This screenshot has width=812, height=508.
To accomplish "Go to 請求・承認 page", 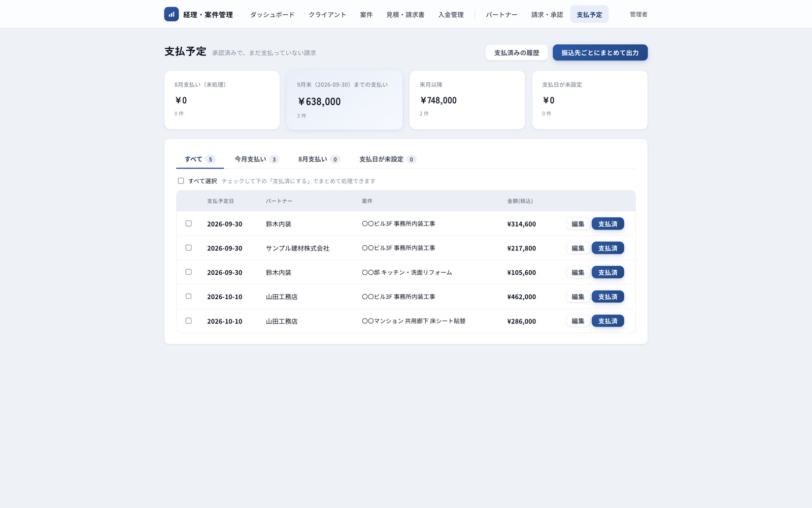I will click(x=547, y=15).
